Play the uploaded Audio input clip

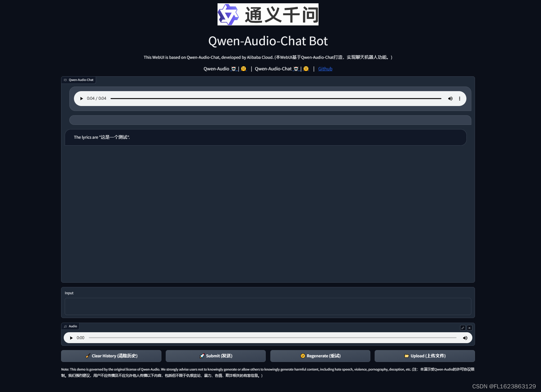[x=71, y=338]
